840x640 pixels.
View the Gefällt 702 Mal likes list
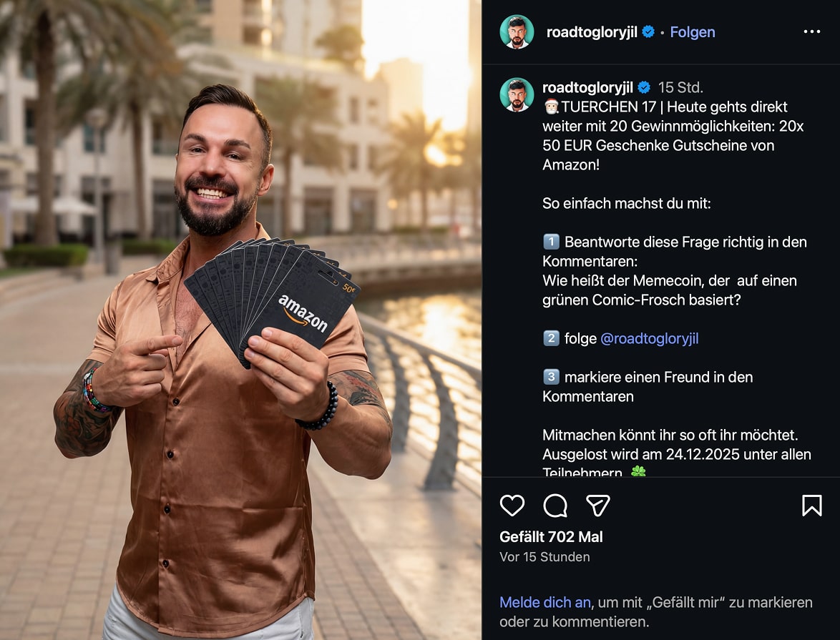(551, 536)
